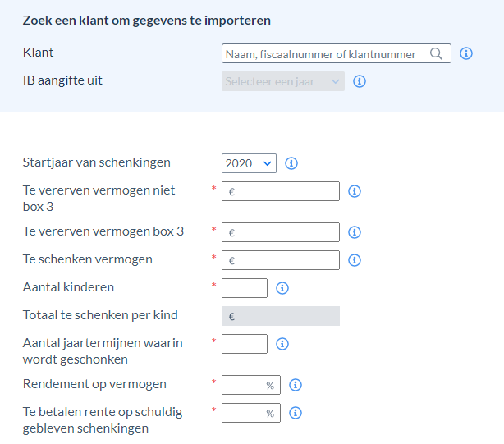Viewport: 504px width, 444px height.
Task: Click the Aantal kinderen input box
Action: (245, 288)
